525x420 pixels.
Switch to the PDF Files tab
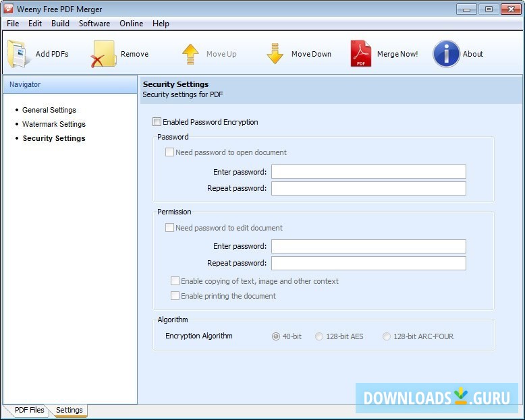pyautogui.click(x=29, y=410)
